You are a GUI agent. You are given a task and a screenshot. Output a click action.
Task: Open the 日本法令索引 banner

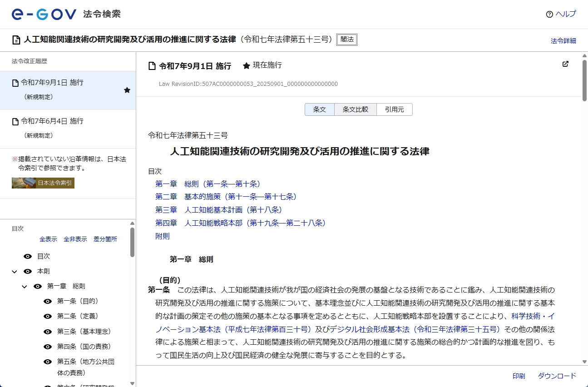(43, 183)
